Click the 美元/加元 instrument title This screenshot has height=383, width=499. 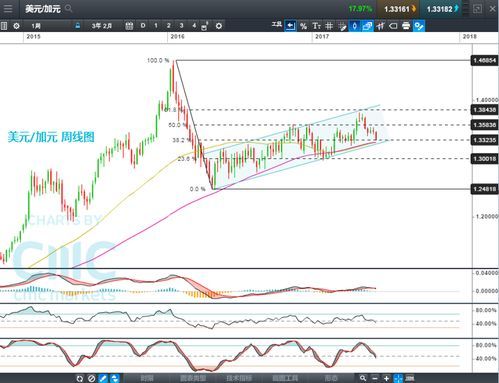43,9
